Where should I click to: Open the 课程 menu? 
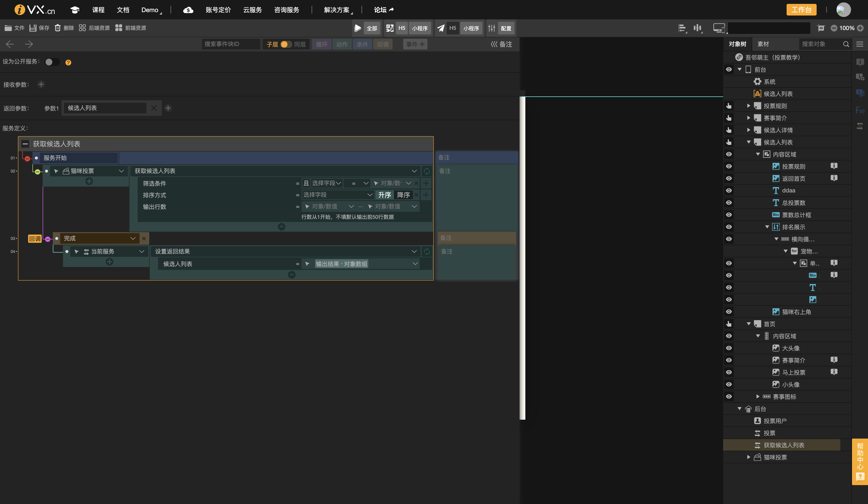click(x=98, y=10)
